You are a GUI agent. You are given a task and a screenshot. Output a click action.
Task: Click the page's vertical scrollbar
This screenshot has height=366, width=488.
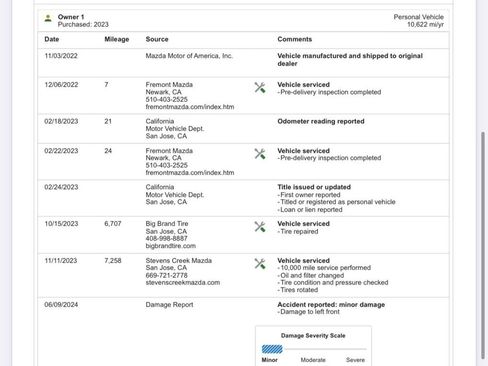(483, 246)
